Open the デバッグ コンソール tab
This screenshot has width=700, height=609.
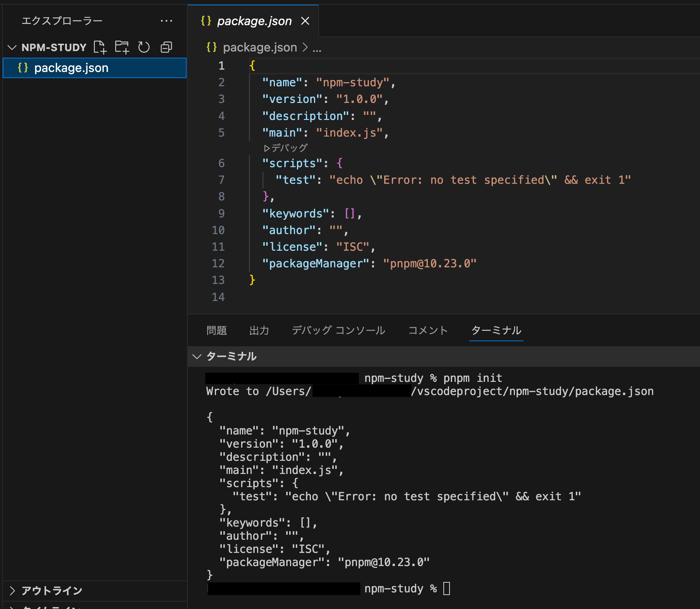point(338,330)
